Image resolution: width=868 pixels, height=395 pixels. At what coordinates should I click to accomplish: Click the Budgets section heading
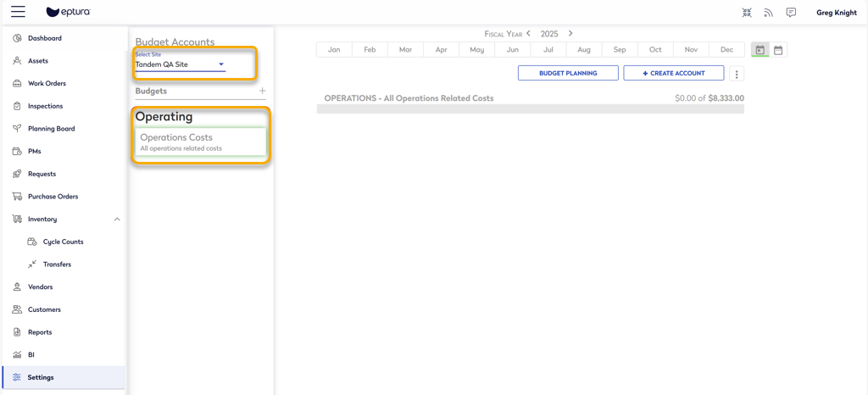tap(151, 91)
